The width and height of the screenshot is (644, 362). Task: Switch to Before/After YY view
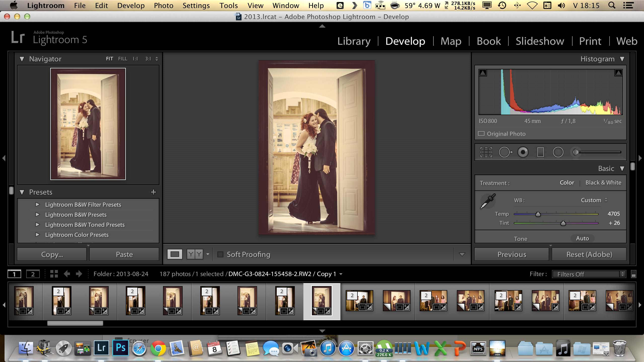(195, 254)
